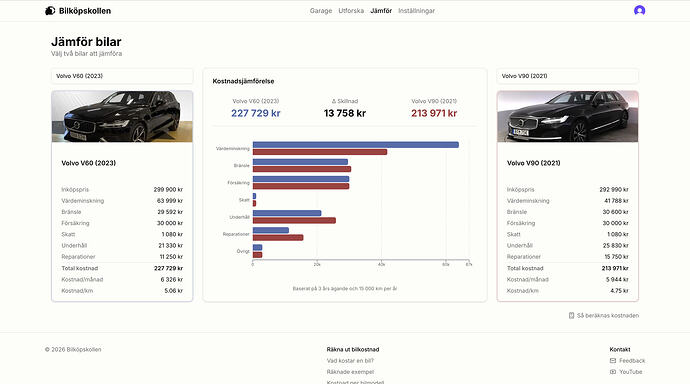Click the 4.75 kr Kostnad/km value

tap(619, 291)
